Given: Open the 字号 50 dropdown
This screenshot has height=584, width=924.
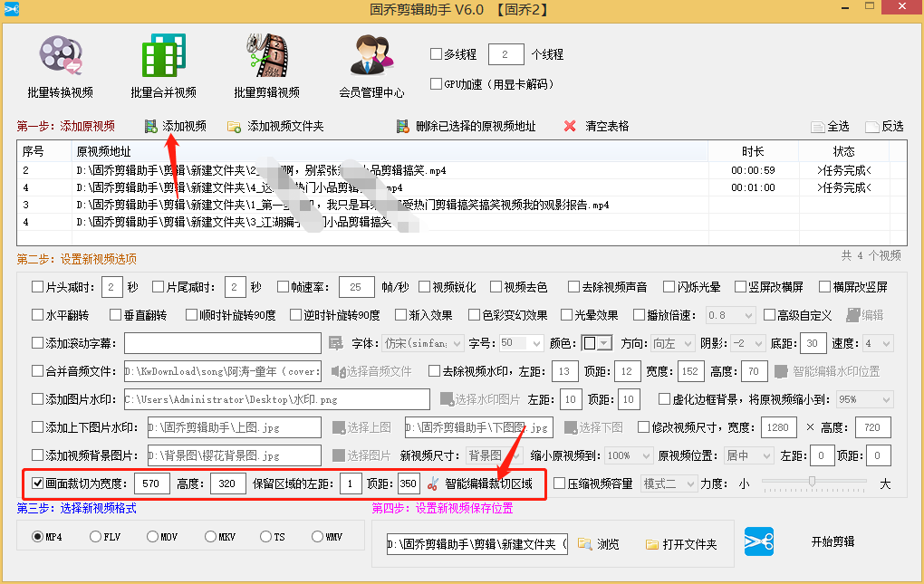Looking at the screenshot, I should tap(522, 342).
